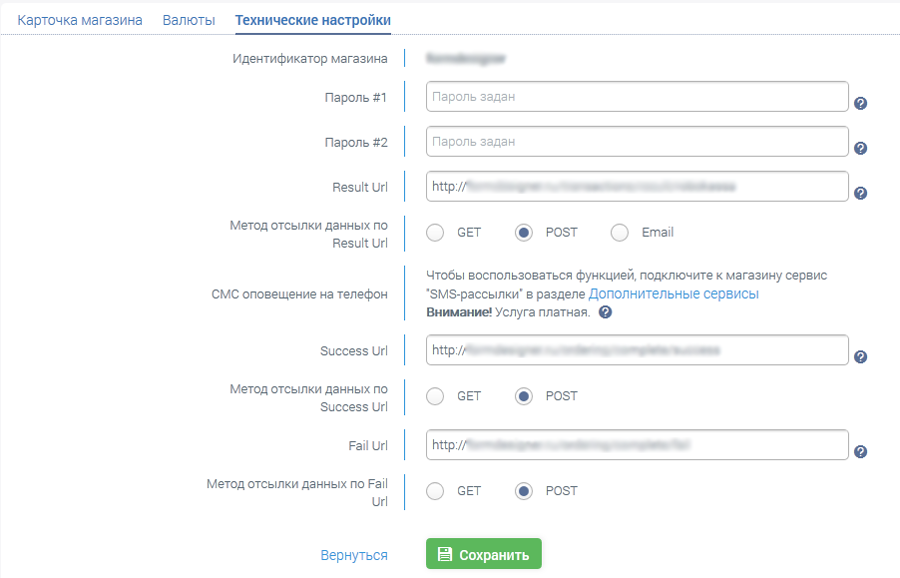Click help icon next to Пароль #1 field
This screenshot has width=900, height=578.
(x=860, y=103)
